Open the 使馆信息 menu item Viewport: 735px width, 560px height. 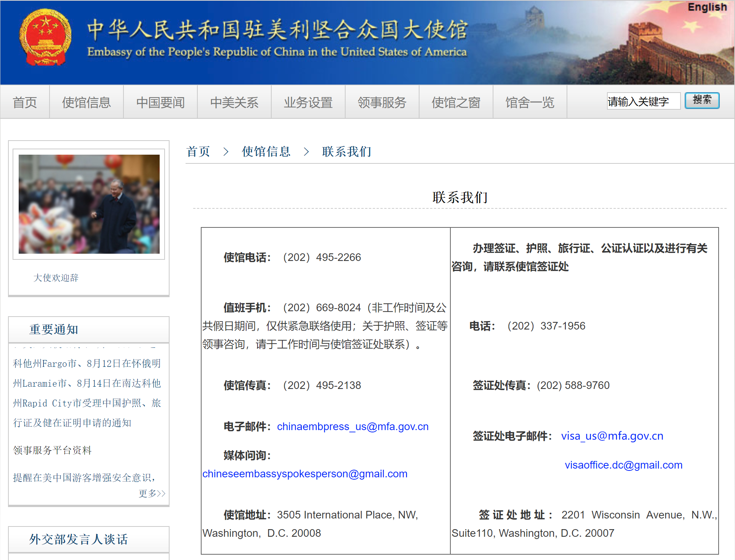coord(86,102)
